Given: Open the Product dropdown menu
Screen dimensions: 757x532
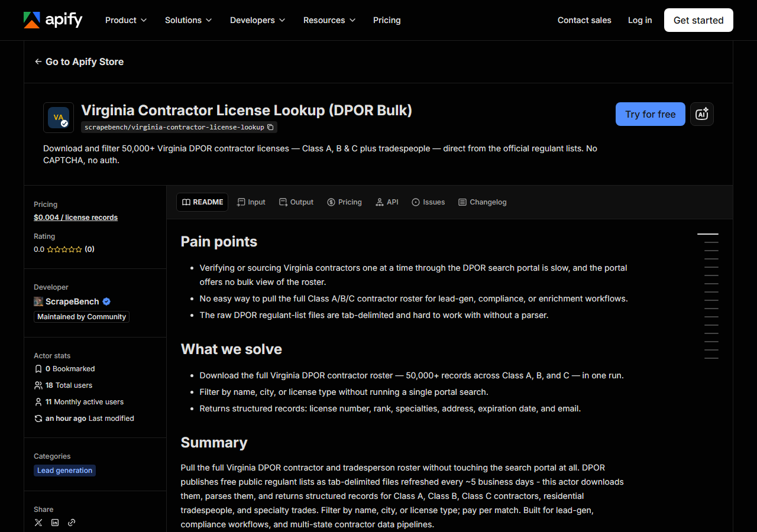Looking at the screenshot, I should (125, 20).
